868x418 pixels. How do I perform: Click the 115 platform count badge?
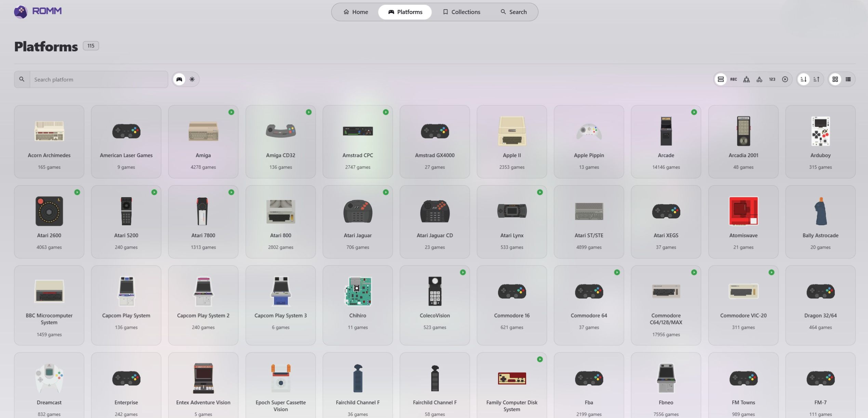[91, 46]
